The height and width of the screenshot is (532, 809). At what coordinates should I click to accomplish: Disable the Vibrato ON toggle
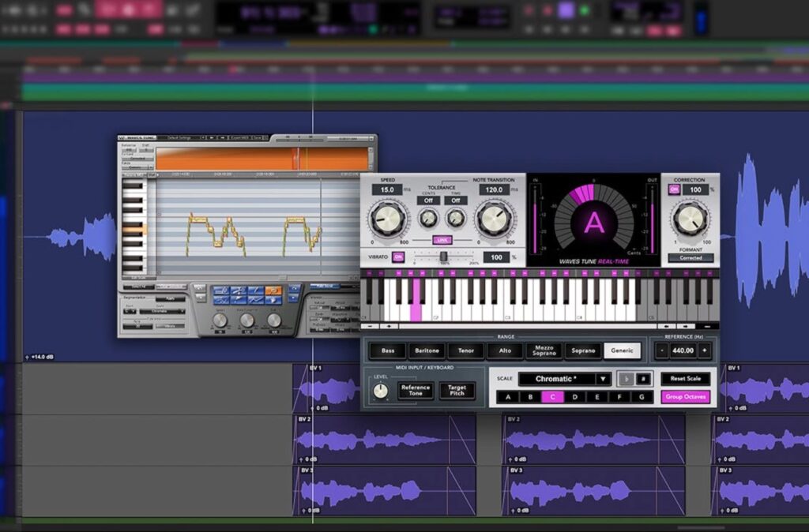point(398,257)
